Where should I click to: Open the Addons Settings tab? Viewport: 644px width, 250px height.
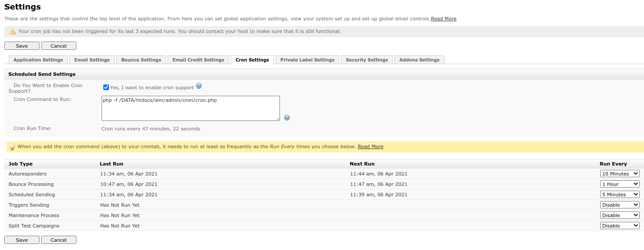point(419,60)
